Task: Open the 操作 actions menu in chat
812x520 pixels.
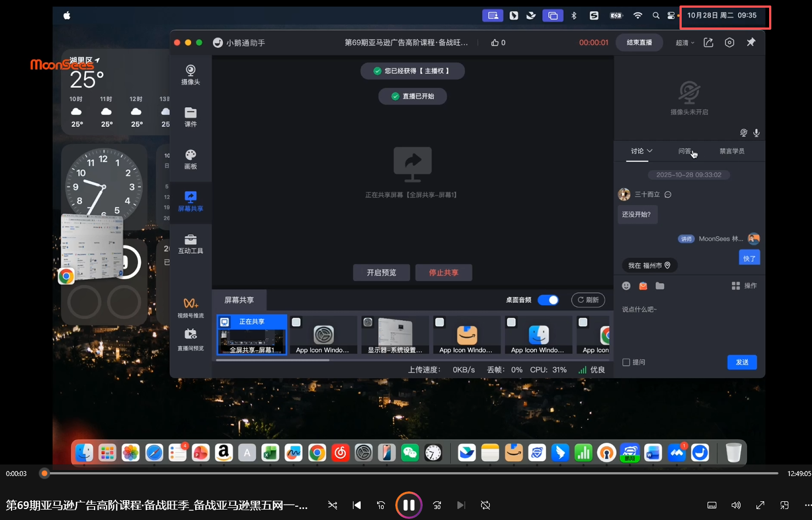Action: 744,286
